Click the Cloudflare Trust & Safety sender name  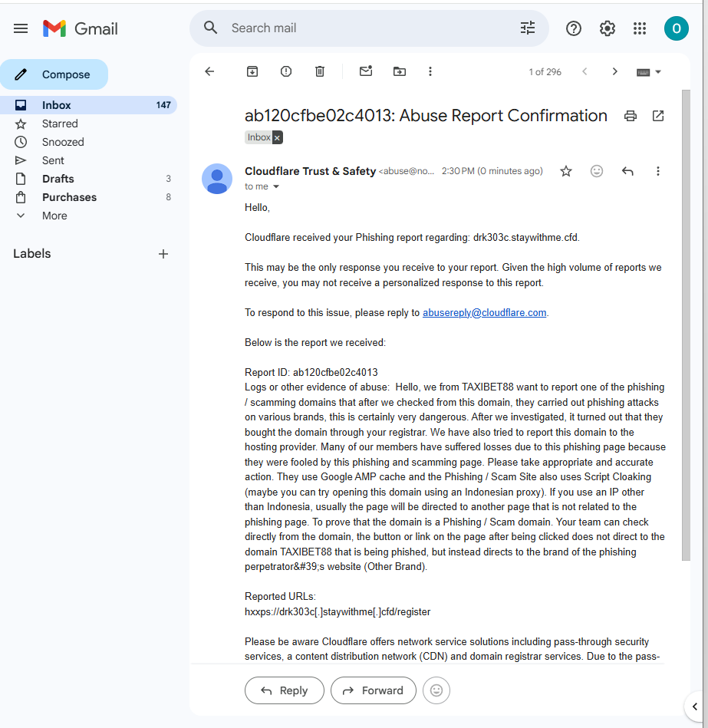point(310,171)
